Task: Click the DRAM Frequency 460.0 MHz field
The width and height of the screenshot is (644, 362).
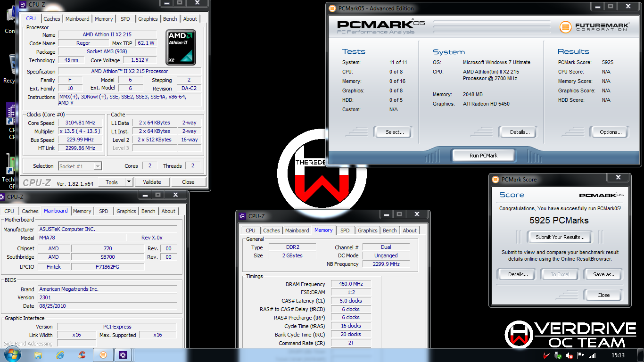Action: pos(351,284)
